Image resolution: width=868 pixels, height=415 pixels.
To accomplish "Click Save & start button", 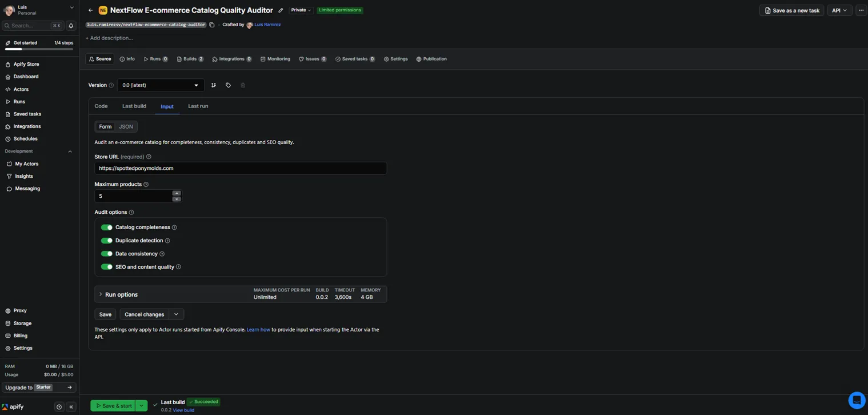I will click(x=113, y=406).
